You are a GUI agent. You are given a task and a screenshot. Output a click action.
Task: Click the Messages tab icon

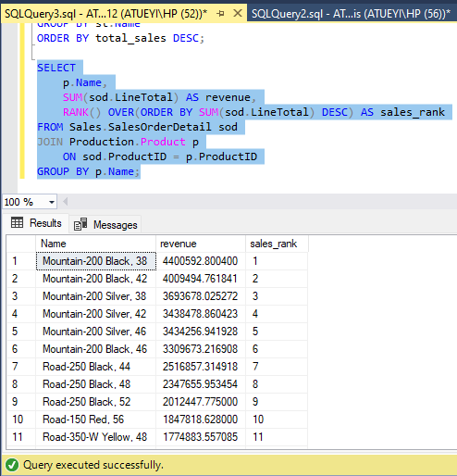tap(80, 224)
